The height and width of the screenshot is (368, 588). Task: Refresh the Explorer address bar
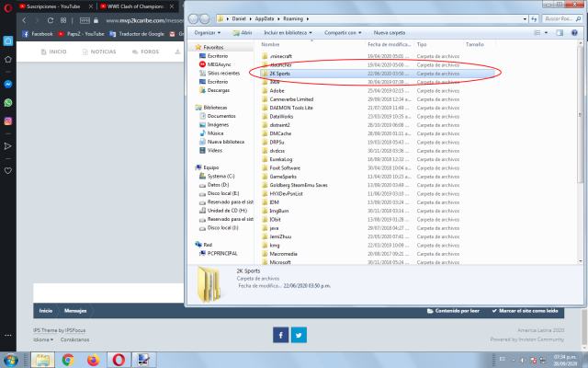pyautogui.click(x=534, y=18)
